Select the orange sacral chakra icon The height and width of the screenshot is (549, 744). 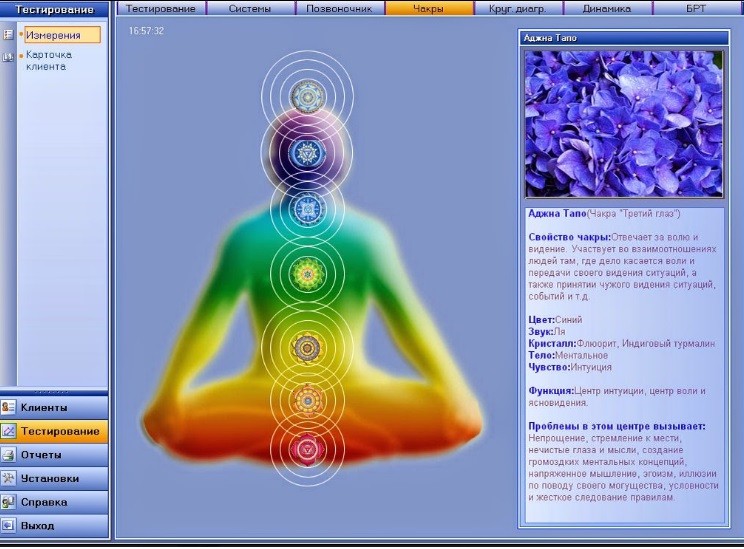pyautogui.click(x=306, y=401)
